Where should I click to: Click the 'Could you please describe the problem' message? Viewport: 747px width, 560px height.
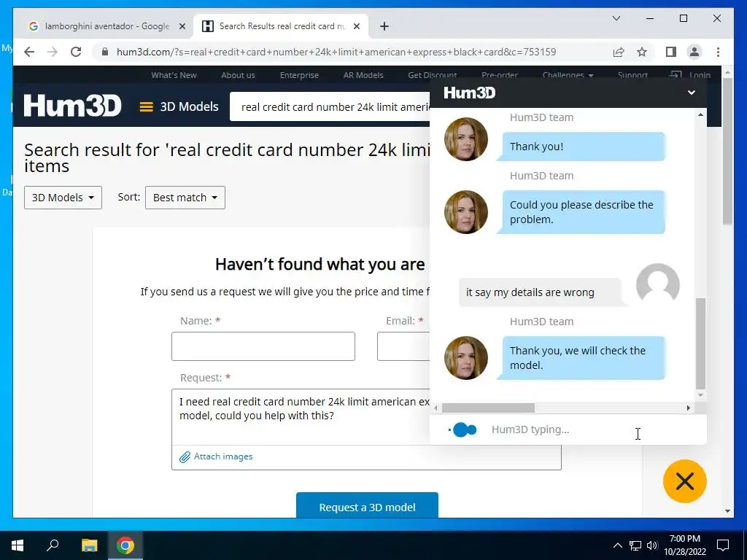pos(581,212)
